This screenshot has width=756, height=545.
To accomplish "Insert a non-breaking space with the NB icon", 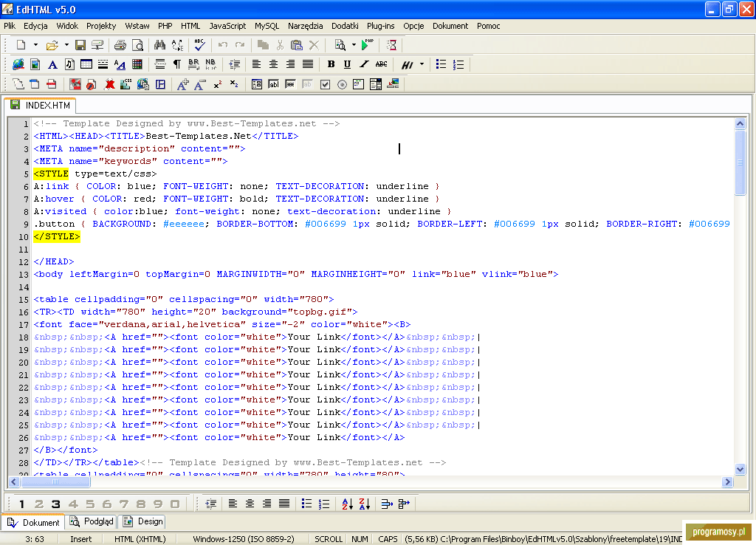I will click(x=210, y=65).
